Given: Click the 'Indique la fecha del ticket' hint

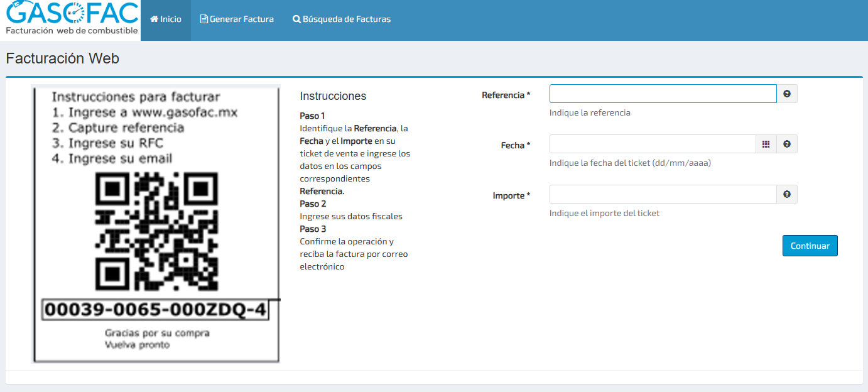Looking at the screenshot, I should (x=630, y=163).
